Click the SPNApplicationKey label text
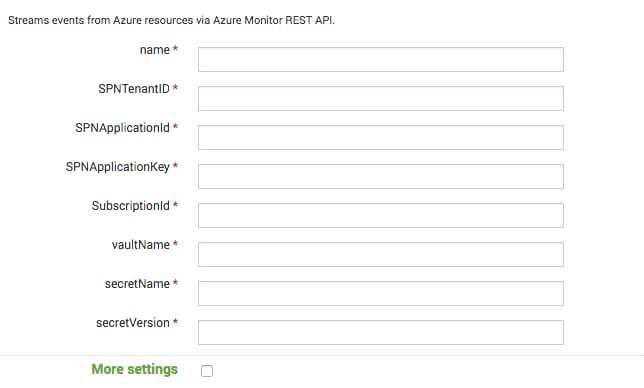Image resolution: width=644 pixels, height=388 pixels. (117, 167)
